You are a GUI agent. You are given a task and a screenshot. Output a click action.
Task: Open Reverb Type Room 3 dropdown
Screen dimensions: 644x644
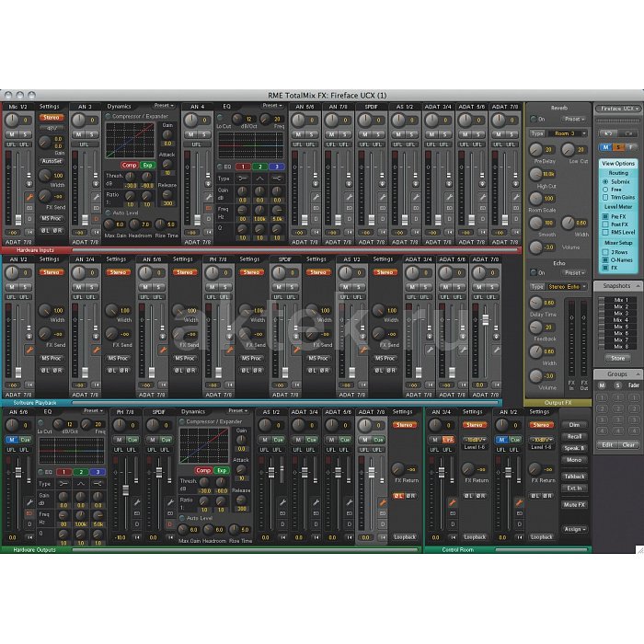[x=567, y=133]
